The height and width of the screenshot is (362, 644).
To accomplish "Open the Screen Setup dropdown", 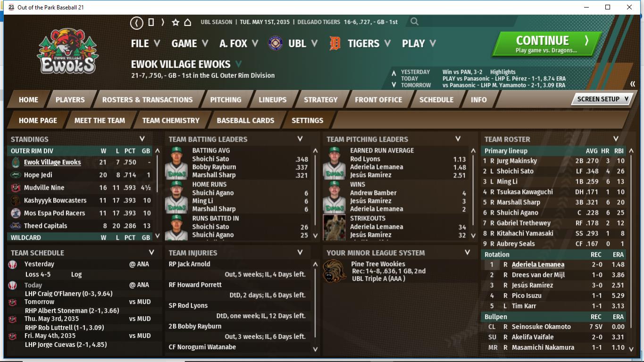I will coord(602,99).
